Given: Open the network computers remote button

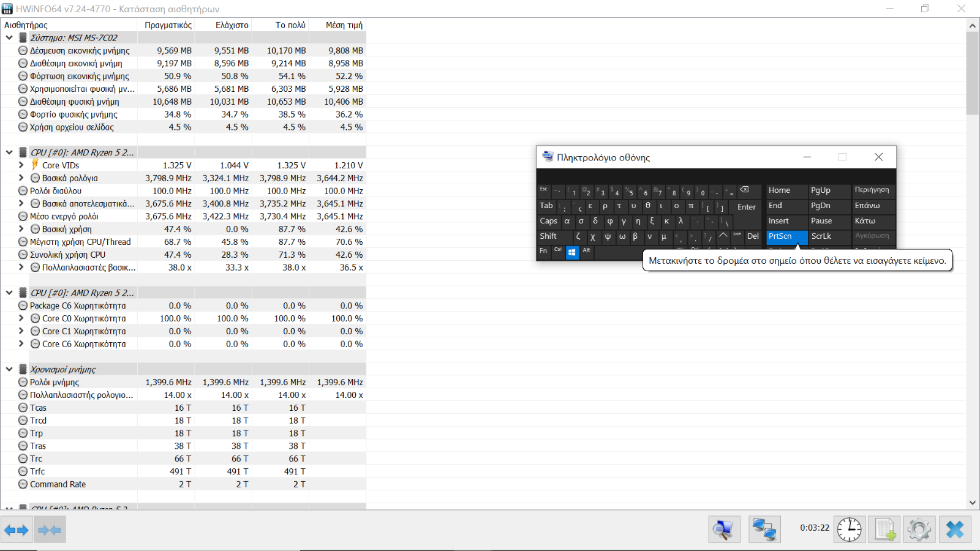Looking at the screenshot, I should coord(764,530).
